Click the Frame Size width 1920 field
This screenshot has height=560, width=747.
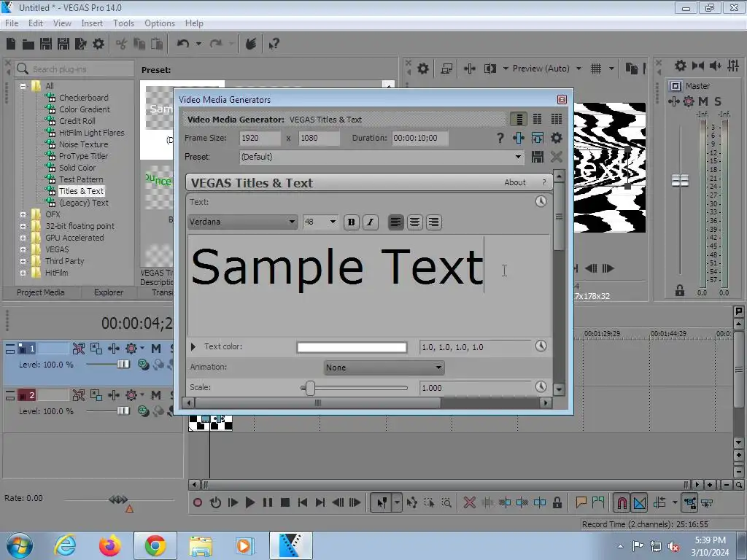(260, 138)
